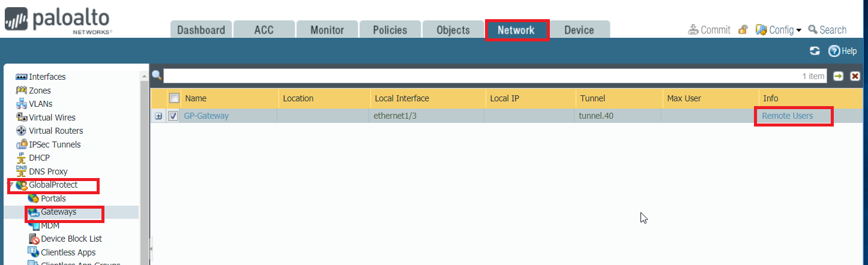
Task: Click the "1 item" count text
Action: (813, 76)
